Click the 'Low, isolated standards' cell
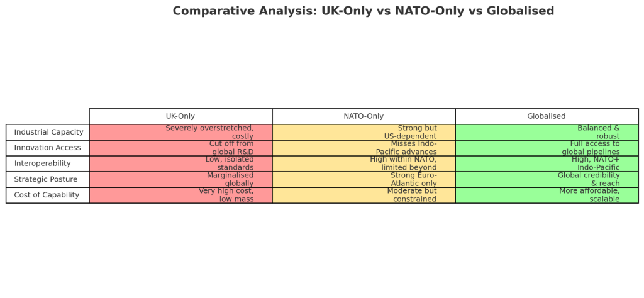 pyautogui.click(x=180, y=163)
